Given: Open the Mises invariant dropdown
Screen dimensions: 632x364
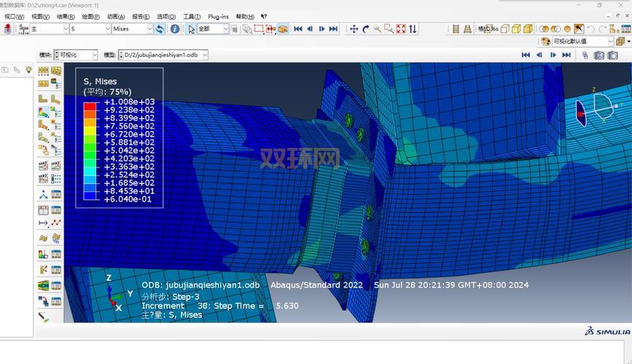Looking at the screenshot, I should pos(149,29).
